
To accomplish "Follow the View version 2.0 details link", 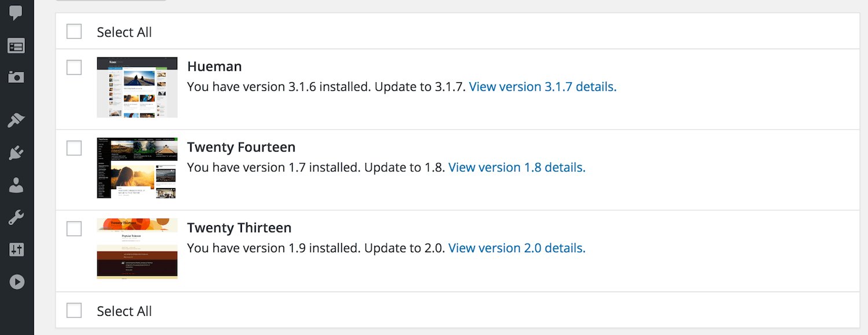I will click(x=517, y=248).
